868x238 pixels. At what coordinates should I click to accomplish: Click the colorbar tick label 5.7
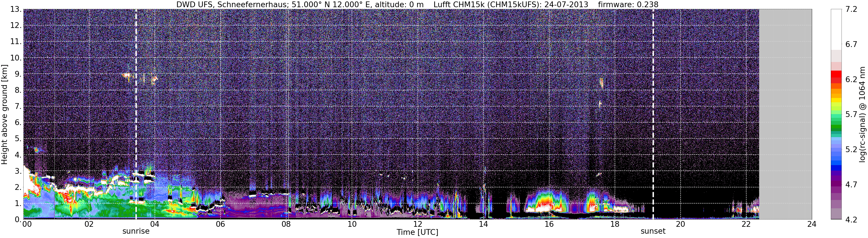pyautogui.click(x=851, y=114)
